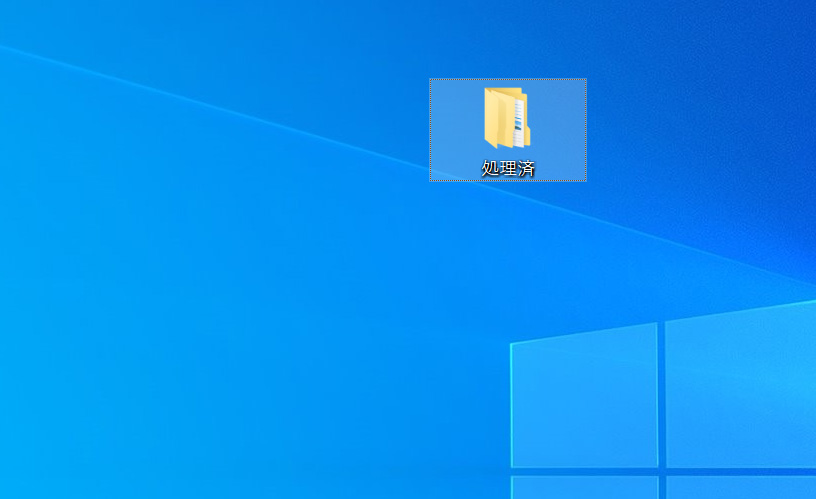
Task: Click empty wallpaper area above the 处理済 folder
Action: coord(508,35)
